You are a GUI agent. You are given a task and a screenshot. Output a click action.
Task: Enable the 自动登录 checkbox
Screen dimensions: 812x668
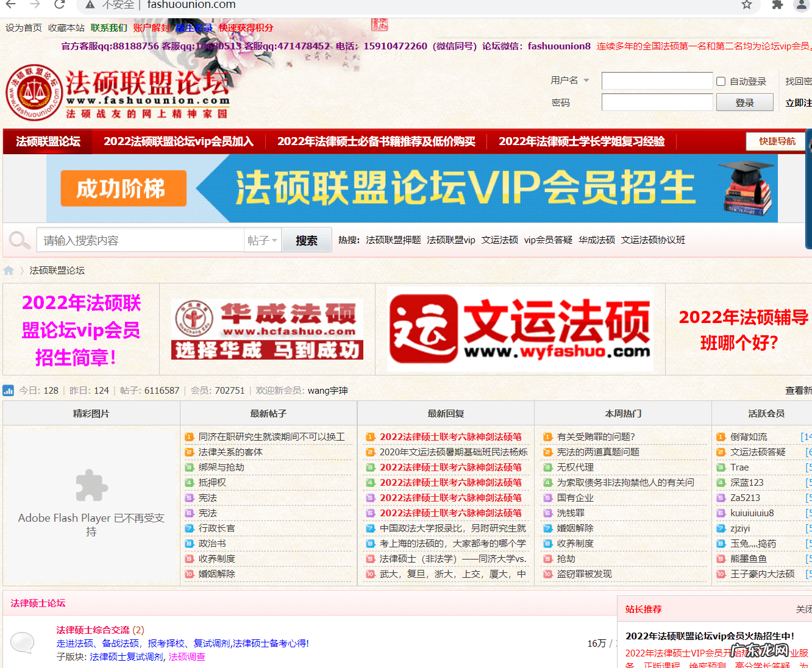coord(721,80)
